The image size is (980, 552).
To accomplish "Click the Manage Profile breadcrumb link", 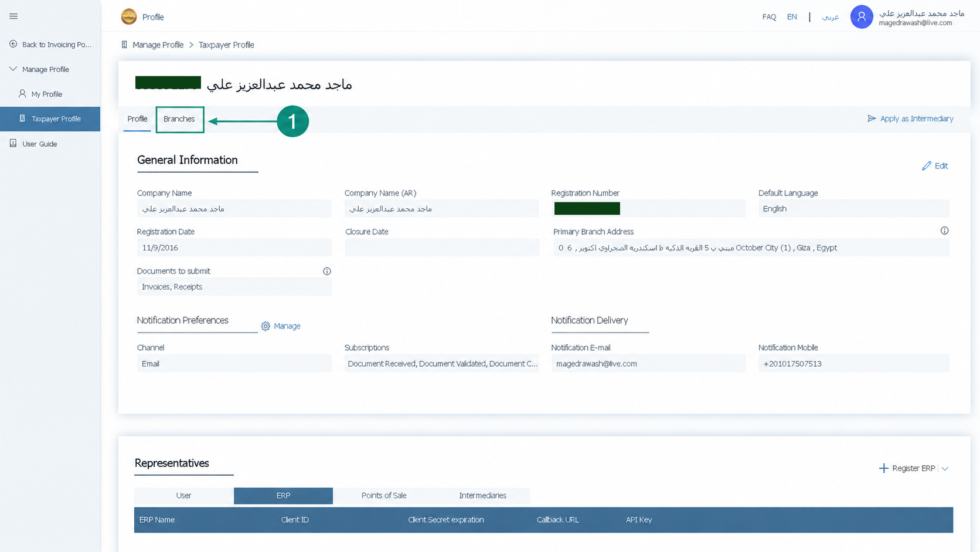I will coord(158,45).
